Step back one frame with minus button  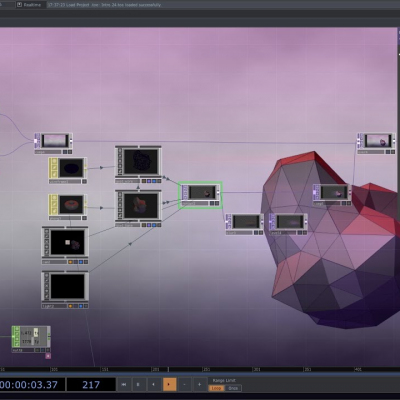[x=184, y=384]
